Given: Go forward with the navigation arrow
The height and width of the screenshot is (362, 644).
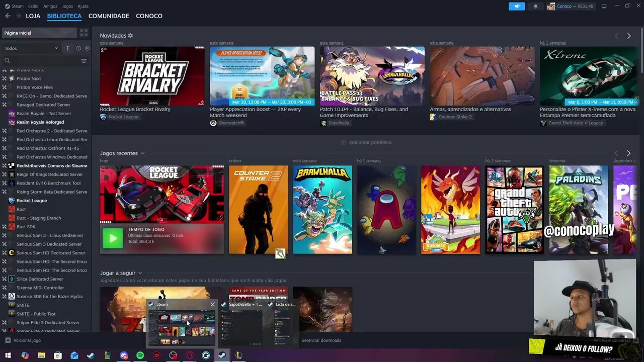Looking at the screenshot, I should click(x=18, y=16).
